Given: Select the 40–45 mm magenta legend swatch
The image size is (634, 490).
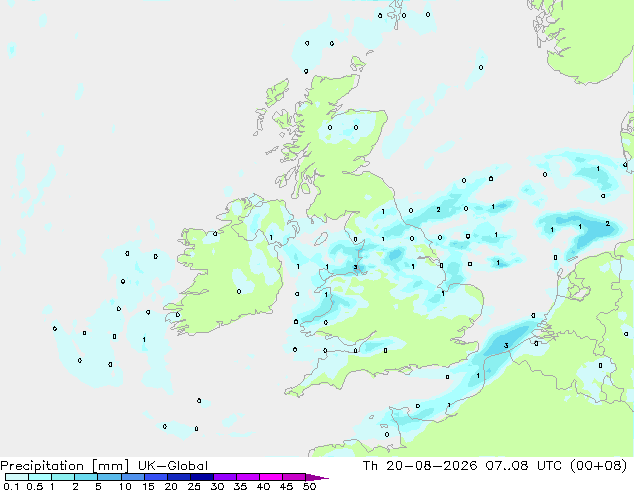Looking at the screenshot, I should click(x=271, y=477).
